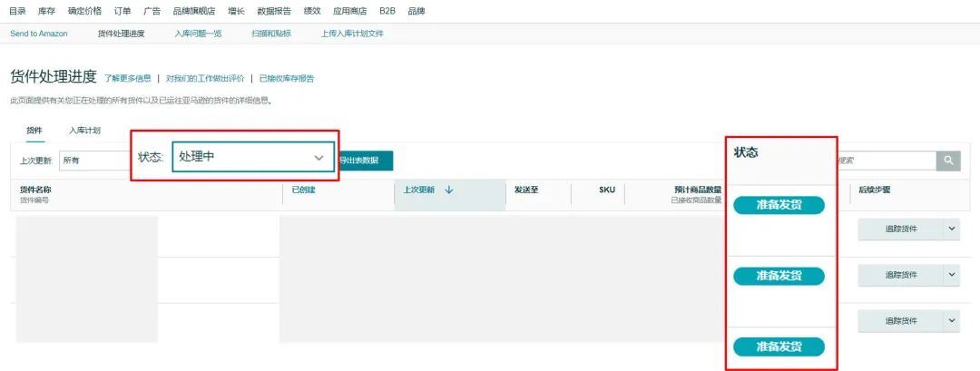Open the 入库问题一览 page

198,34
